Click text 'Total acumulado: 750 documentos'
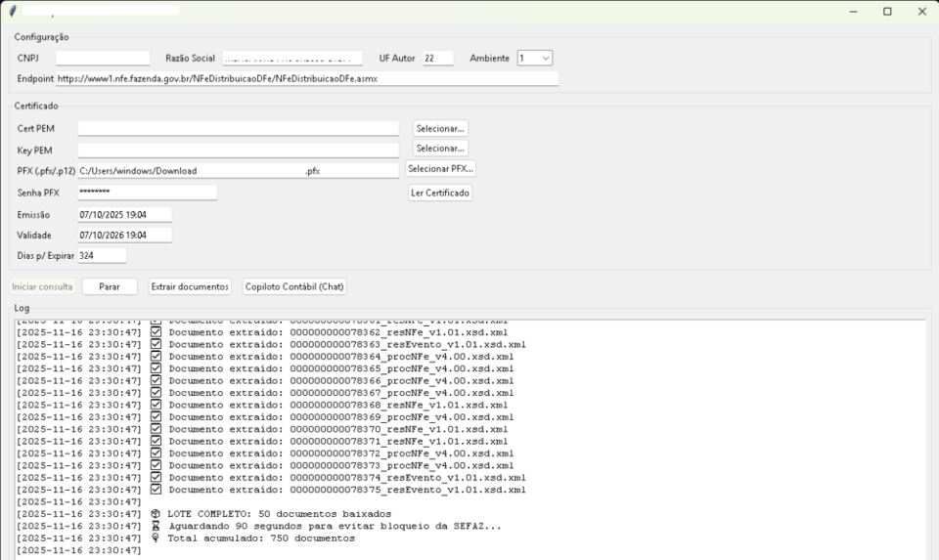 (261, 538)
